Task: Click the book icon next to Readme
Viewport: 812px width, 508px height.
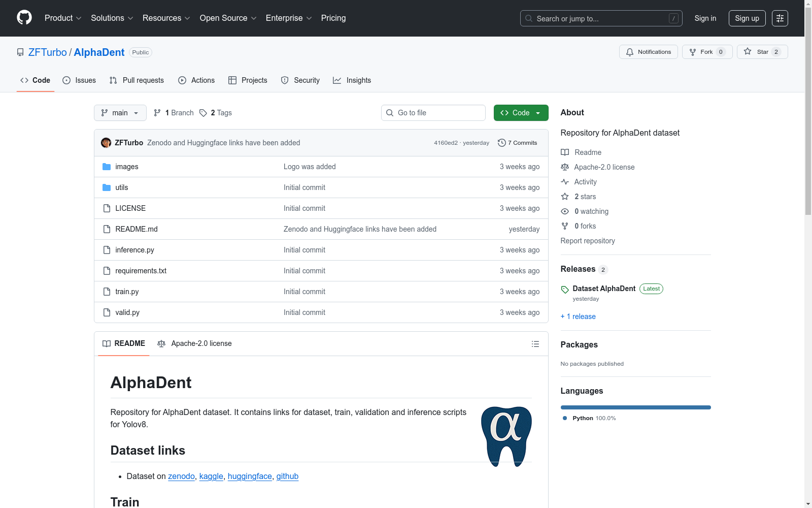Action: click(565, 152)
